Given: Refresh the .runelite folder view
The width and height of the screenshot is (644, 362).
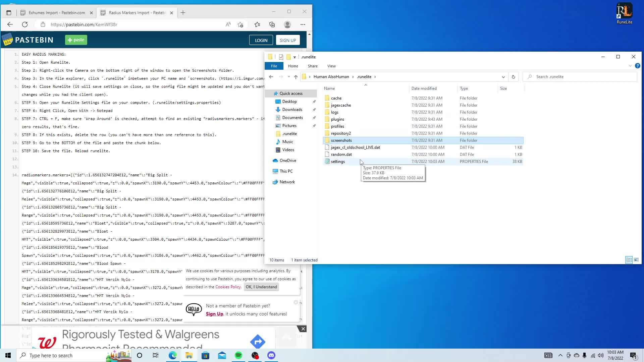Looking at the screenshot, I should coord(513,77).
